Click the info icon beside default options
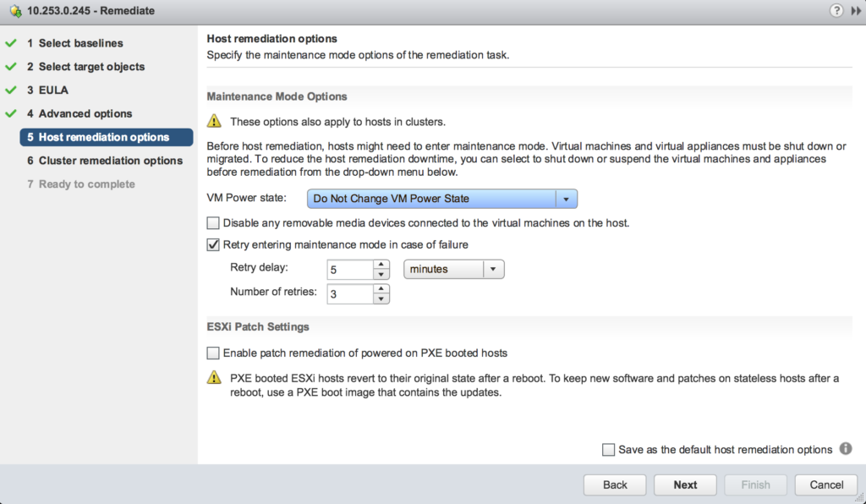This screenshot has height=504, width=866. 846,448
